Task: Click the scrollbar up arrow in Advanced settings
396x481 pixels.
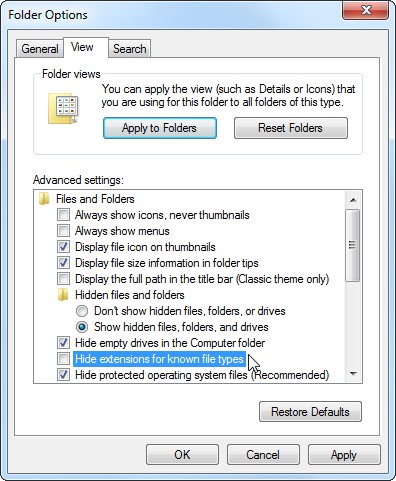Action: pyautogui.click(x=353, y=200)
